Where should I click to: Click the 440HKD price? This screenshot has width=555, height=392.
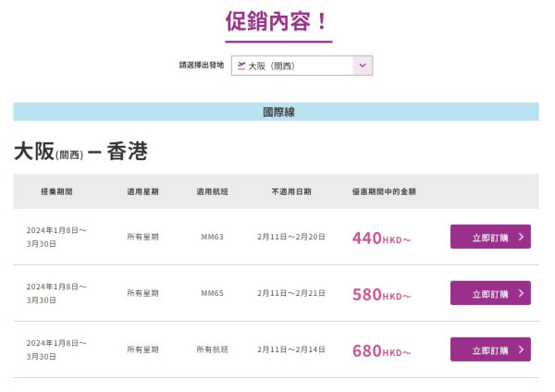tap(381, 239)
